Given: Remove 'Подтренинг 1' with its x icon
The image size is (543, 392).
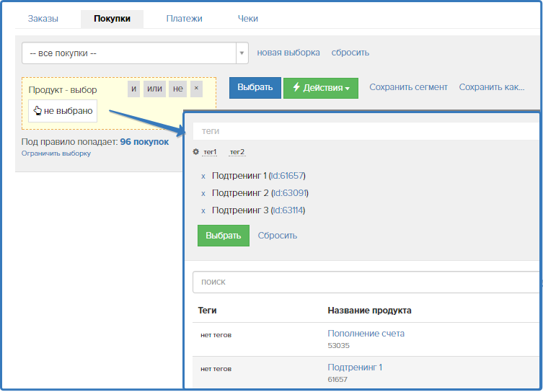Looking at the screenshot, I should point(203,176).
